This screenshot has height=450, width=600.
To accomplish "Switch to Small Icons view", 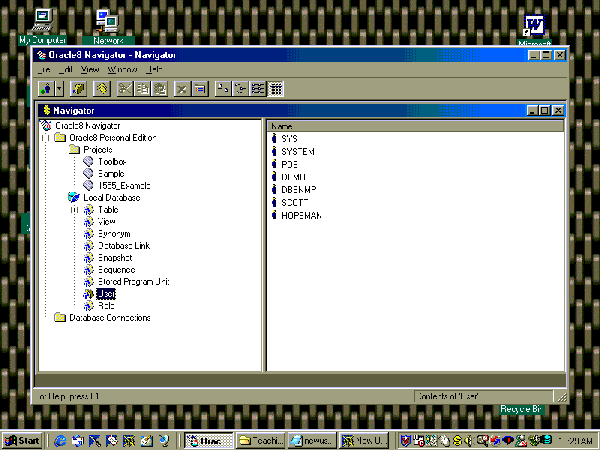I will [240, 89].
